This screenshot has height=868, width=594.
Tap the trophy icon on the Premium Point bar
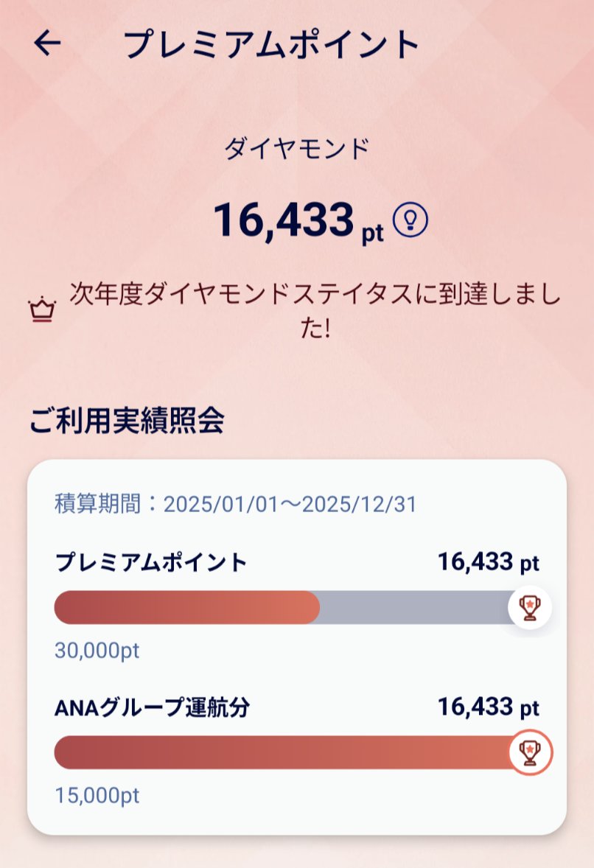click(530, 607)
